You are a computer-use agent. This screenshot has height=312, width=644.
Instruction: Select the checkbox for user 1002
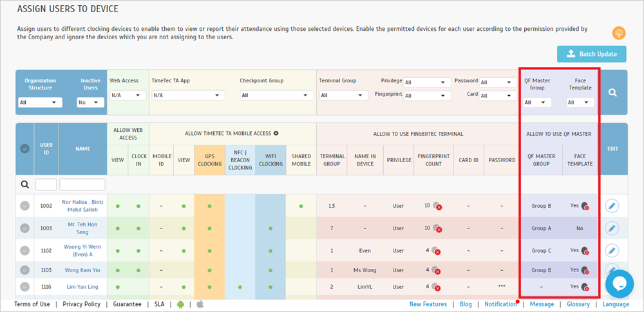coord(24,206)
